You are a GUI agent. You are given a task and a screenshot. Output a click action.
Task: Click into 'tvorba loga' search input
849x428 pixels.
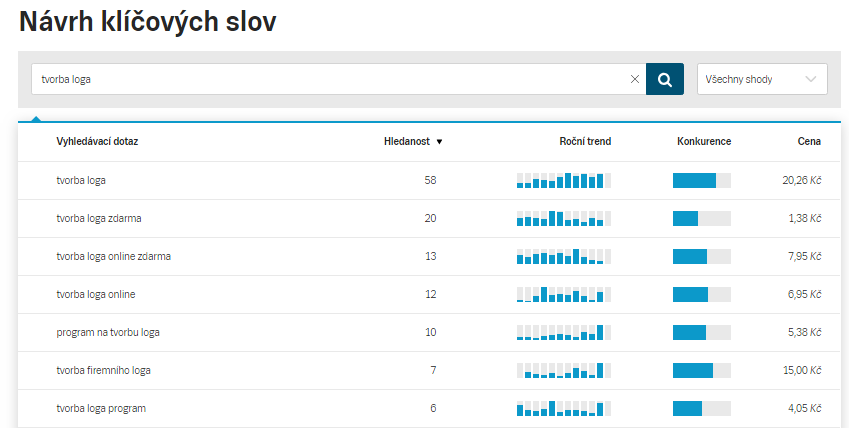pos(330,79)
